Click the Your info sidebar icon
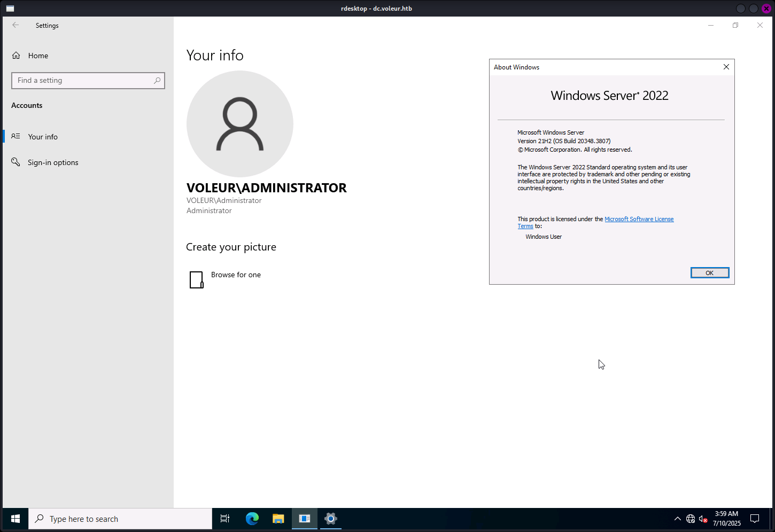This screenshot has width=775, height=532. coord(16,136)
